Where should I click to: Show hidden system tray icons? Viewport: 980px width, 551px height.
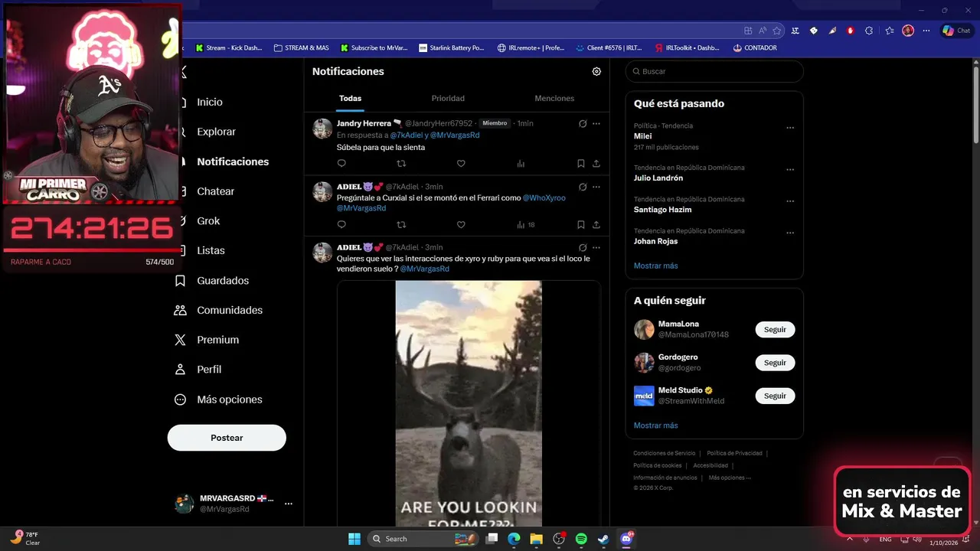[849, 539]
